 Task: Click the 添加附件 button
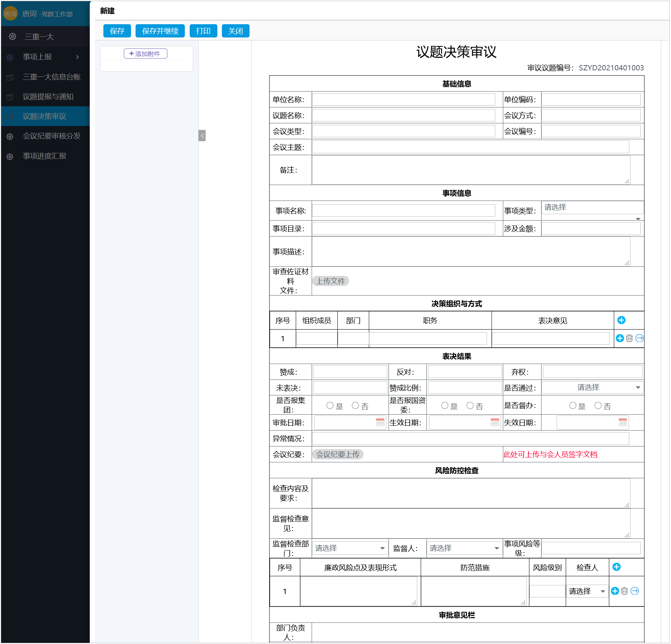(x=145, y=54)
